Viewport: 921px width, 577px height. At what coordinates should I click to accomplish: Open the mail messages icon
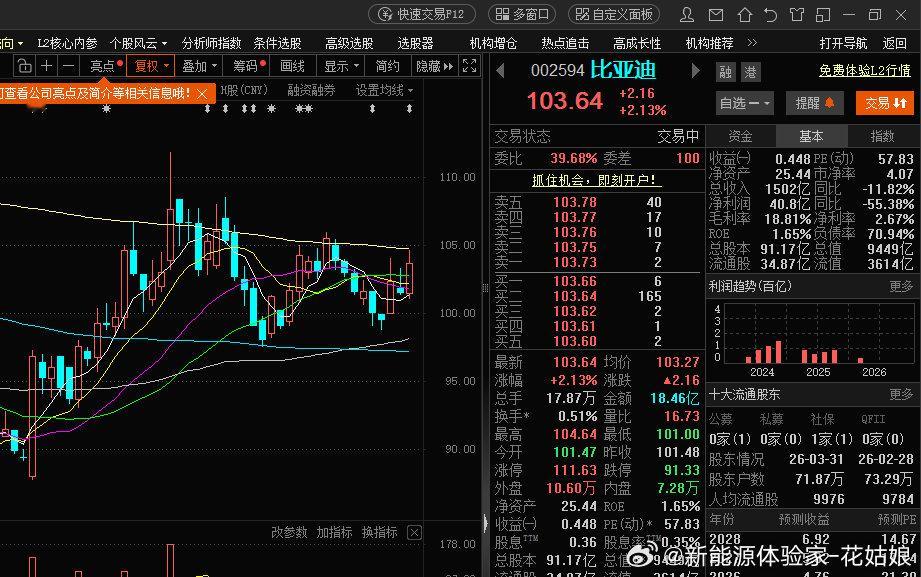point(715,15)
